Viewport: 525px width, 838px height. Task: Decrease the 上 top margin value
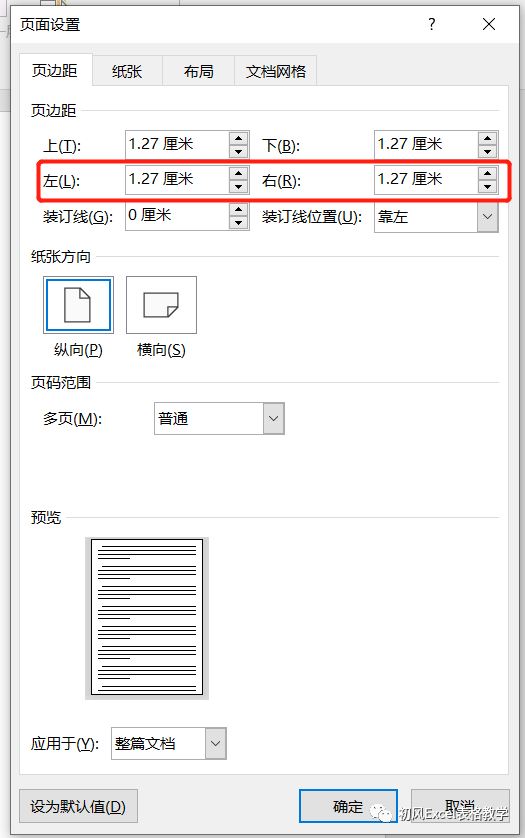238,152
